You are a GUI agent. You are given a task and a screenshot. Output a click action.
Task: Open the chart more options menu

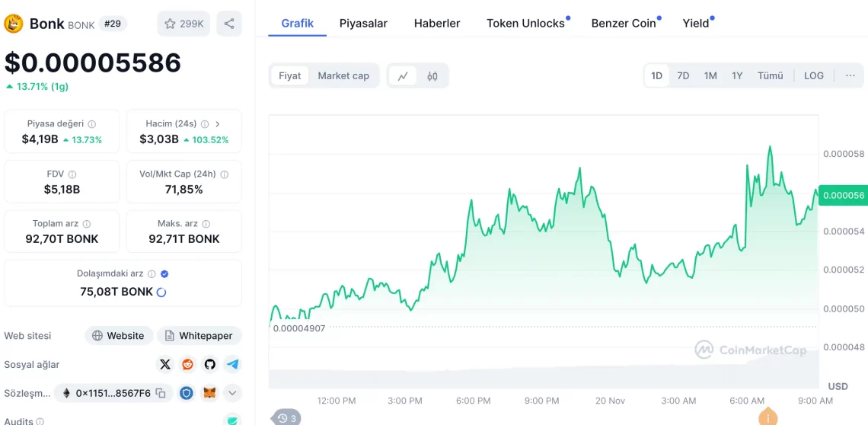(850, 75)
